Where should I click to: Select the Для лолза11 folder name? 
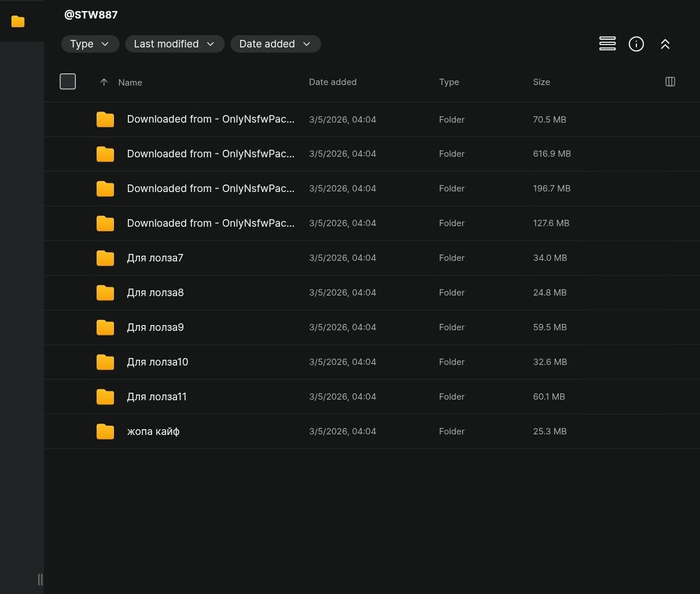coord(157,397)
